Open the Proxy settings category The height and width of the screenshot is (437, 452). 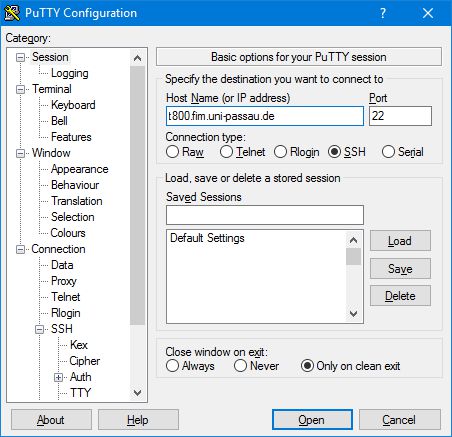point(64,281)
